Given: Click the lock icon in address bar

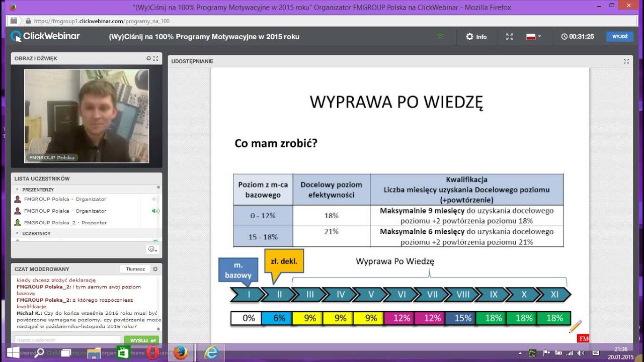Looking at the screenshot, I should point(28,21).
